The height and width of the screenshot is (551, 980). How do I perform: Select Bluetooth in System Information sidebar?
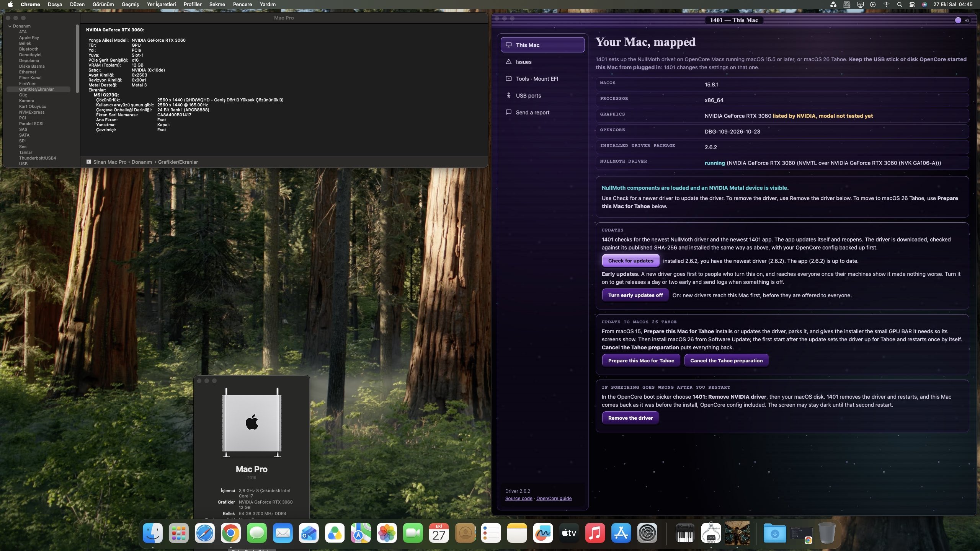pyautogui.click(x=29, y=49)
